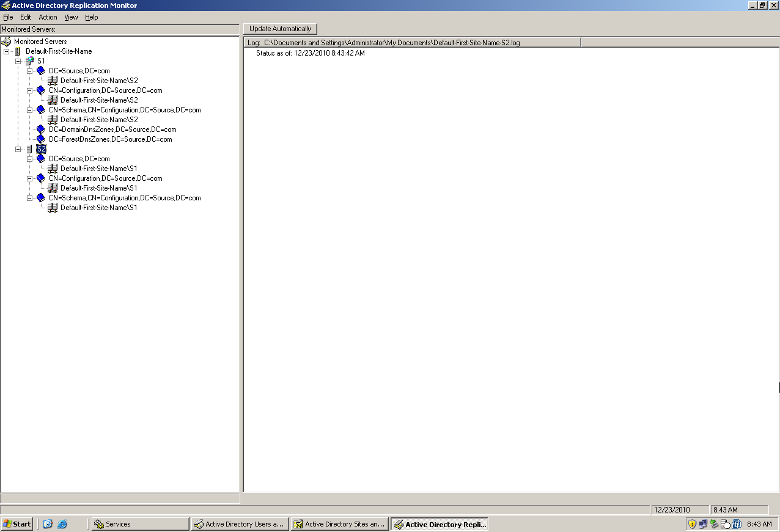Click book icon of CN=Configuration partition under S2
This screenshot has height=532, width=780.
(x=41, y=178)
